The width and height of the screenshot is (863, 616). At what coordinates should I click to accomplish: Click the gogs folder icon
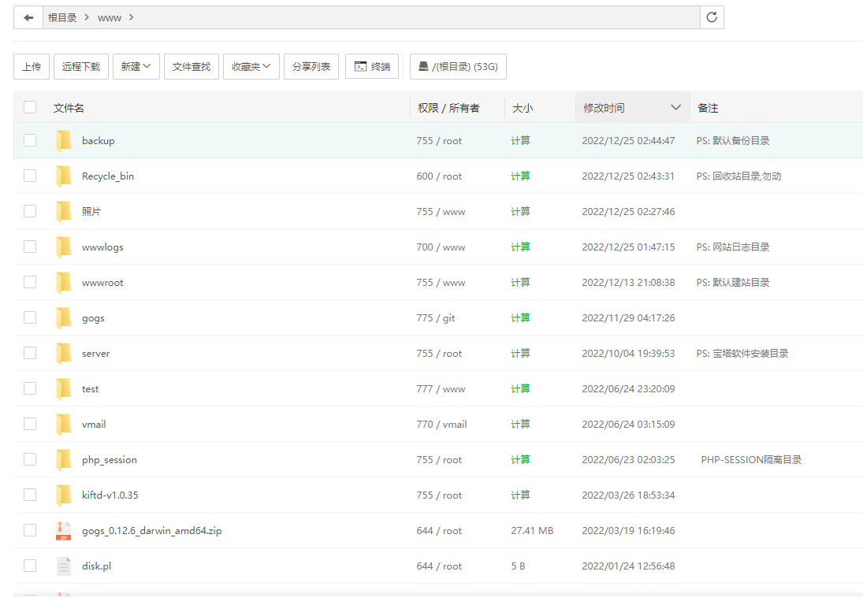coord(64,318)
